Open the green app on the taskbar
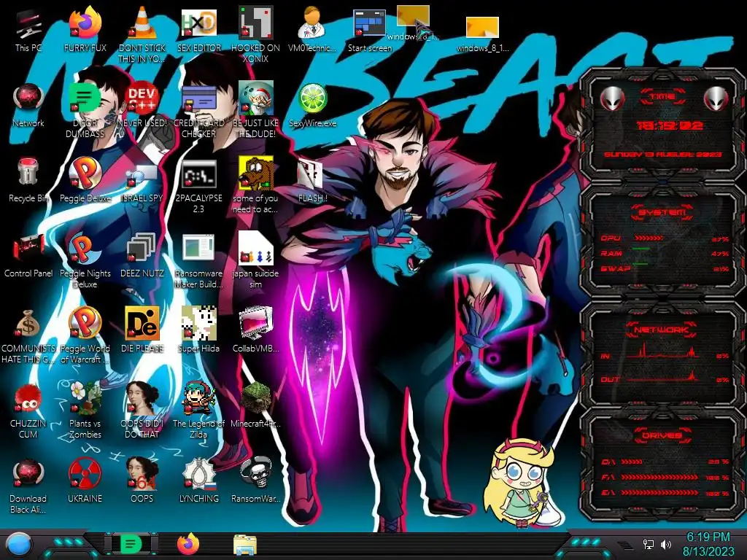The height and width of the screenshot is (560, 747). [131, 544]
